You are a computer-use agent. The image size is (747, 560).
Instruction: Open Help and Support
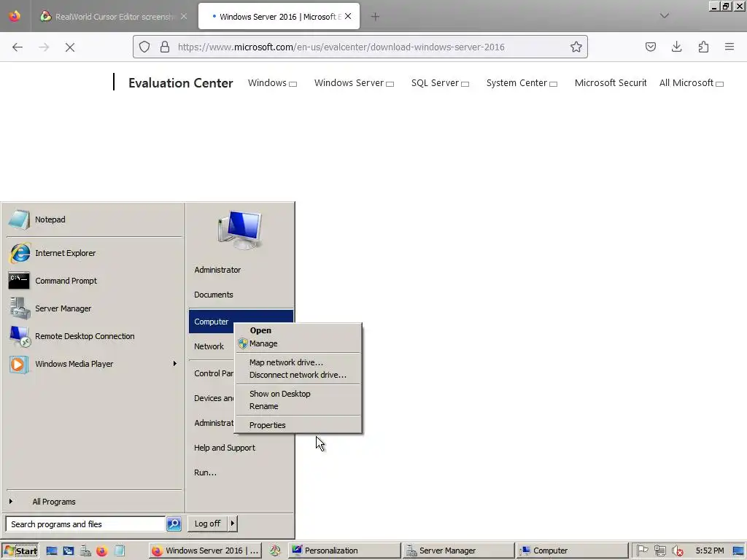tap(225, 448)
